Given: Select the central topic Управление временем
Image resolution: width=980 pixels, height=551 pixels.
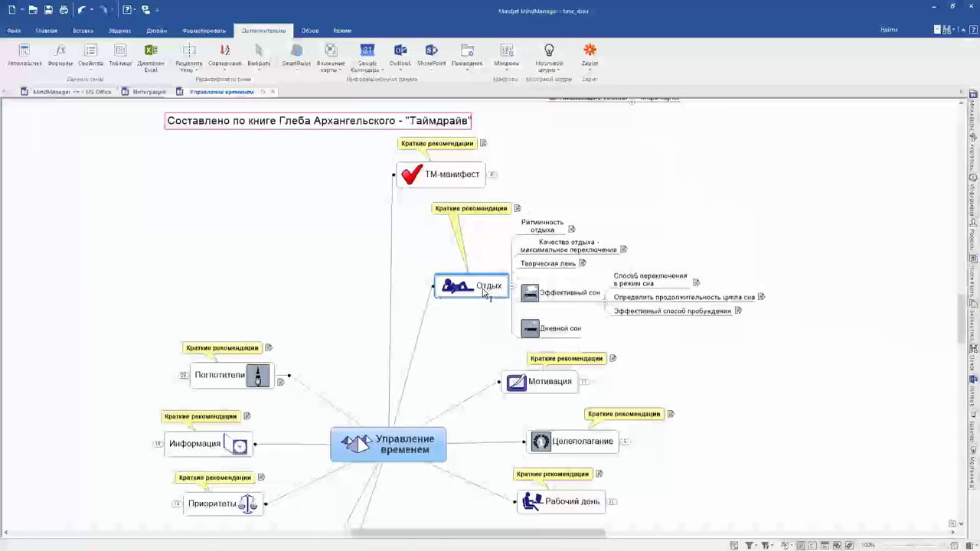Looking at the screenshot, I should pos(388,445).
